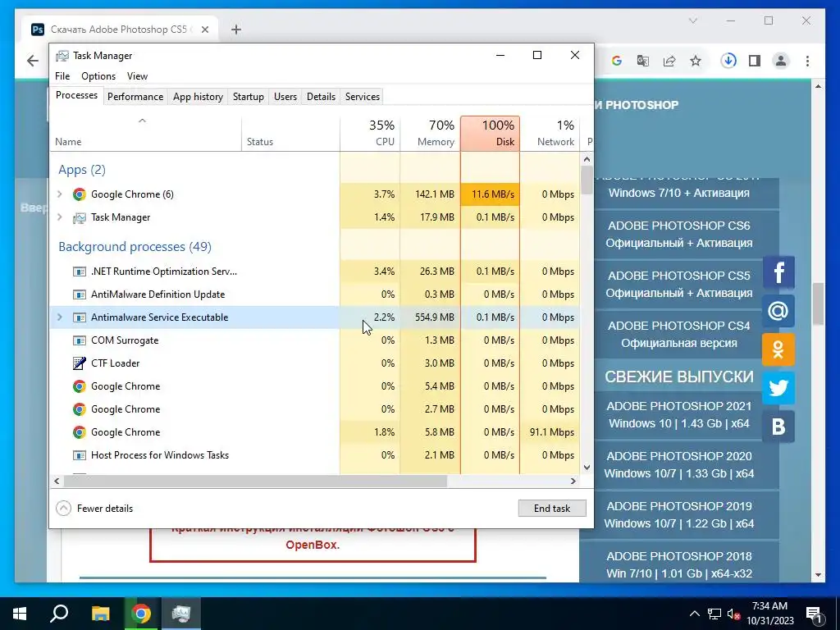Click browser page scrollbar down arrow
This screenshot has width=840, height=630.
[x=818, y=575]
